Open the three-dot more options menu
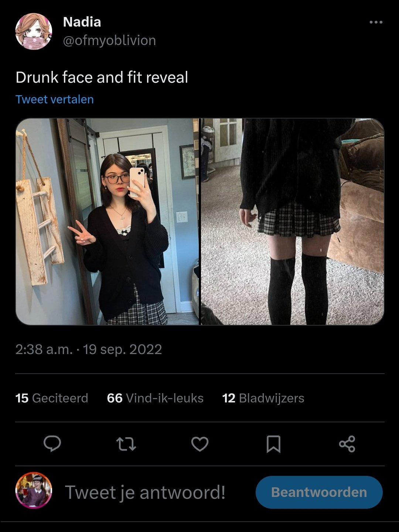Screen dimensions: 399x532 (x=376, y=23)
